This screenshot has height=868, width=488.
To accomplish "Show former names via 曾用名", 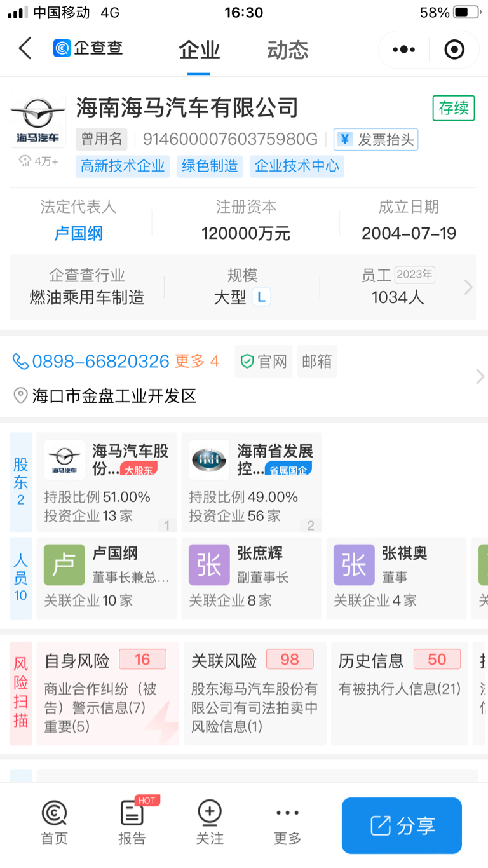I will coord(101,139).
